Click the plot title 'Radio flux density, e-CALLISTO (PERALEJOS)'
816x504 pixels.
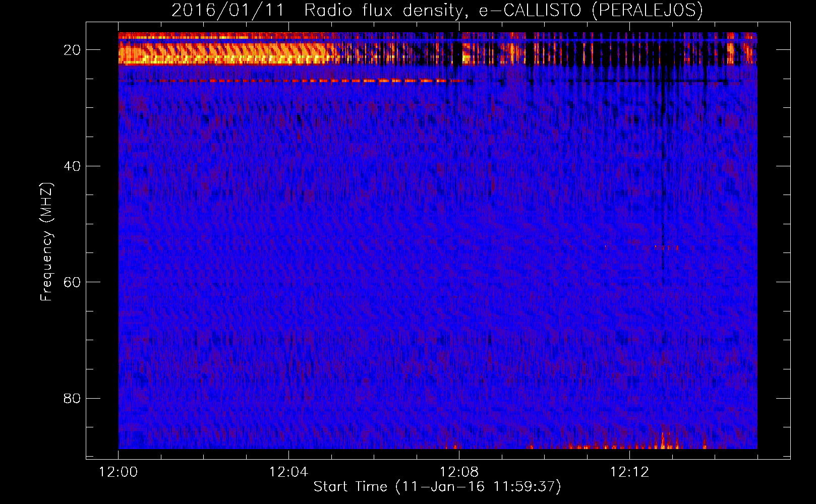503,10
